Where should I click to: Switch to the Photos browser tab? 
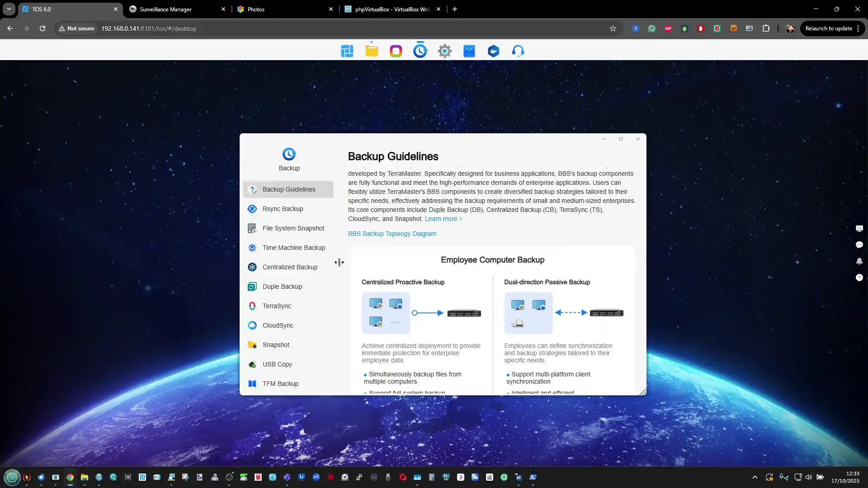pos(256,9)
